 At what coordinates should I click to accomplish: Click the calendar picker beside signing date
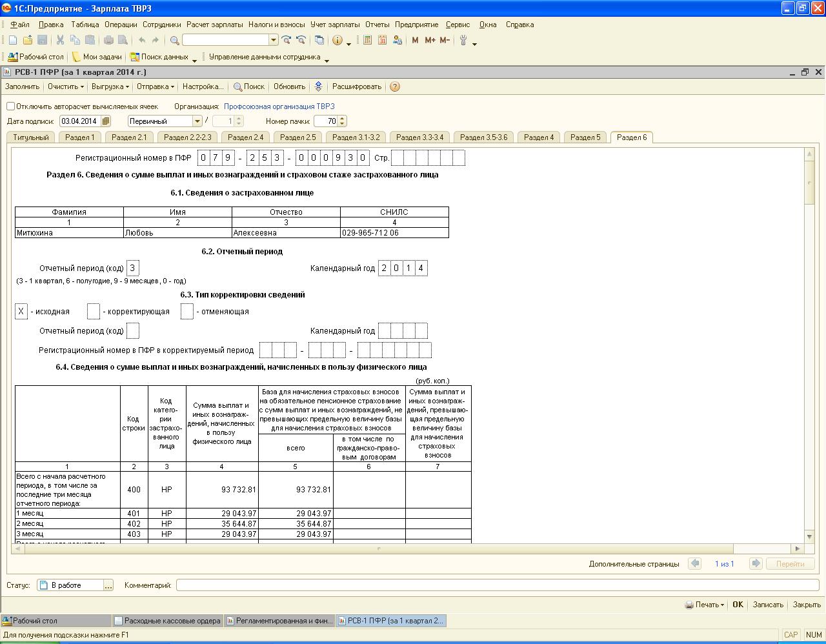click(106, 121)
